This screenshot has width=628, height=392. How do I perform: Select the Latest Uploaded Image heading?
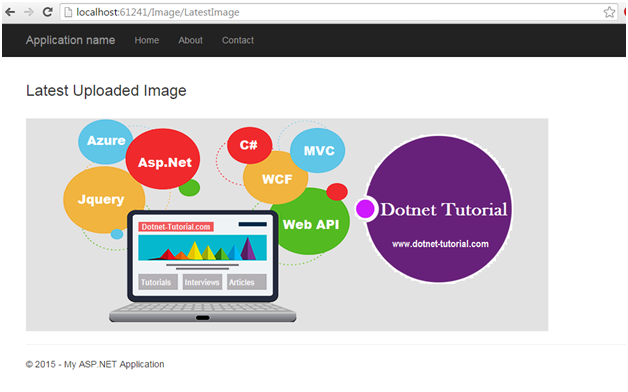pyautogui.click(x=106, y=91)
